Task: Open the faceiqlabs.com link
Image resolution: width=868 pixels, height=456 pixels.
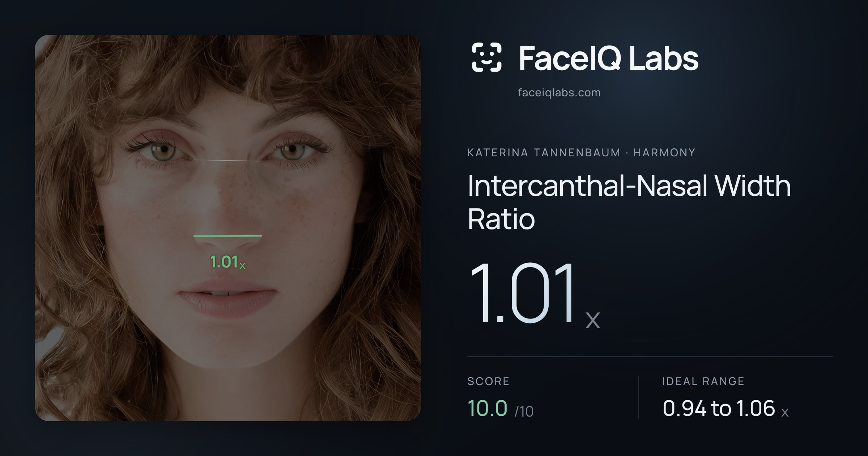Action: [559, 93]
